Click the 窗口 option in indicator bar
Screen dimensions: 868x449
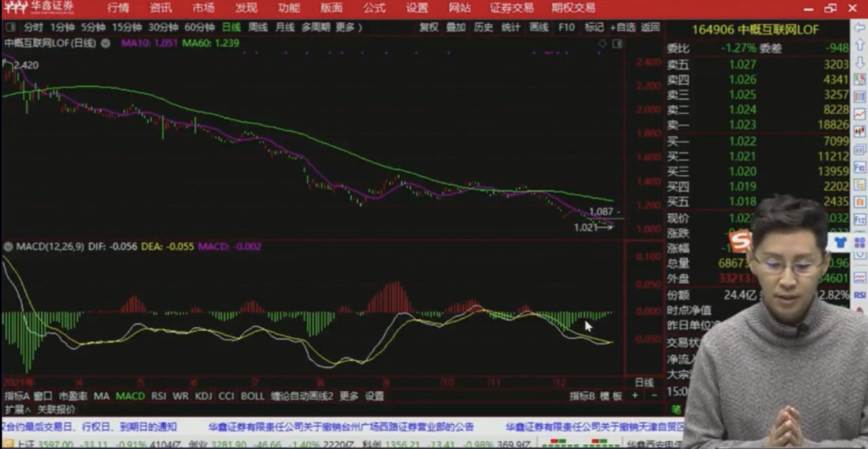tap(43, 396)
